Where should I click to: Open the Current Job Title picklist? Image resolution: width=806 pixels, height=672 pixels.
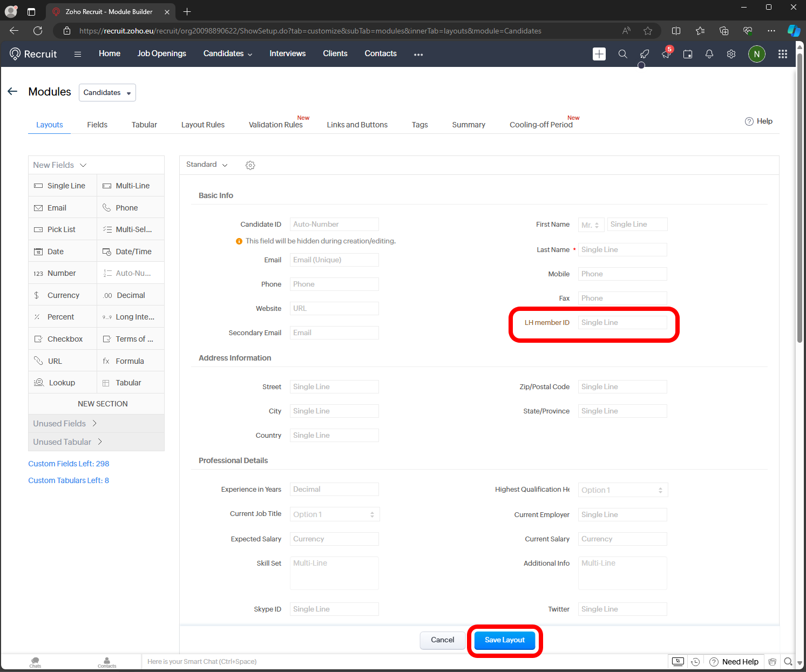click(335, 514)
